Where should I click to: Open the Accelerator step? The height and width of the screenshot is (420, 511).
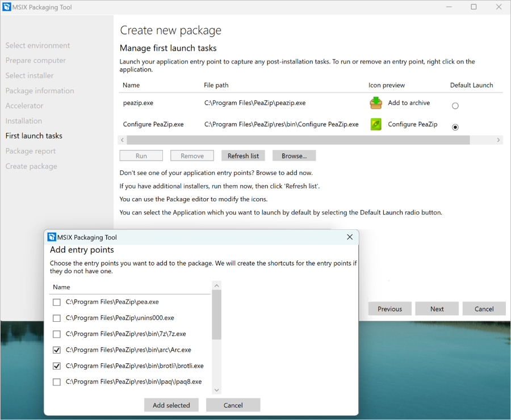click(24, 106)
